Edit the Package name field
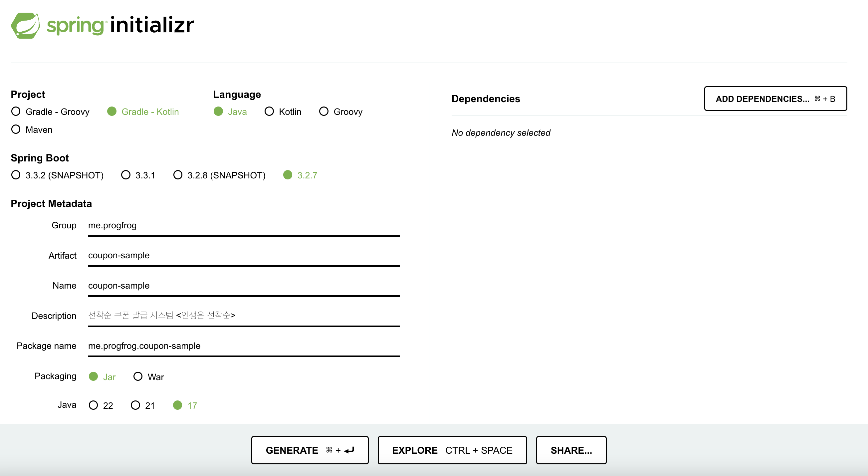 click(243, 346)
